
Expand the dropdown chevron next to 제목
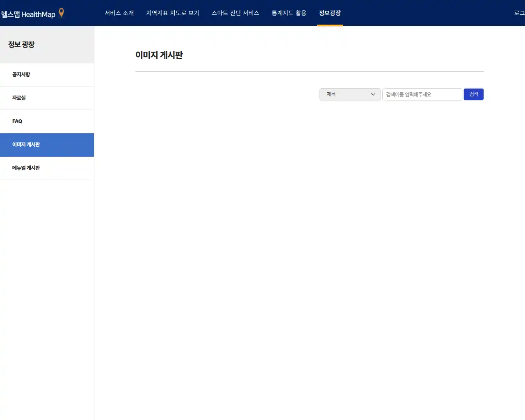[x=373, y=94]
